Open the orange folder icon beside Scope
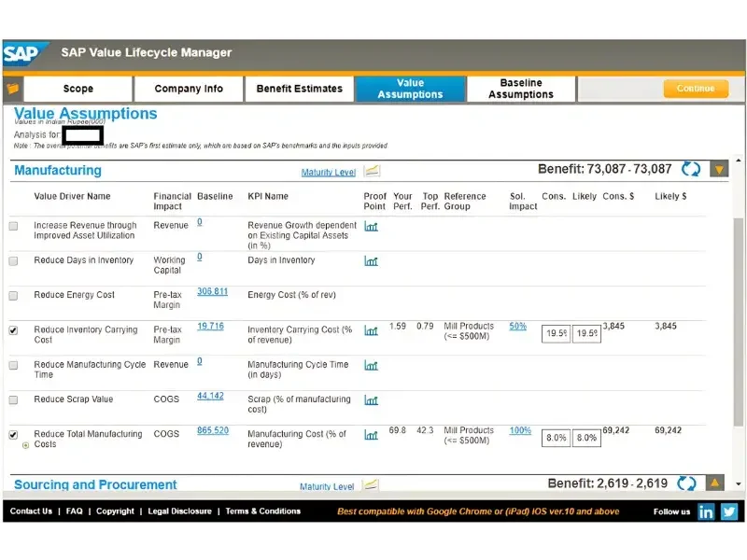The height and width of the screenshot is (560, 747). point(13,89)
